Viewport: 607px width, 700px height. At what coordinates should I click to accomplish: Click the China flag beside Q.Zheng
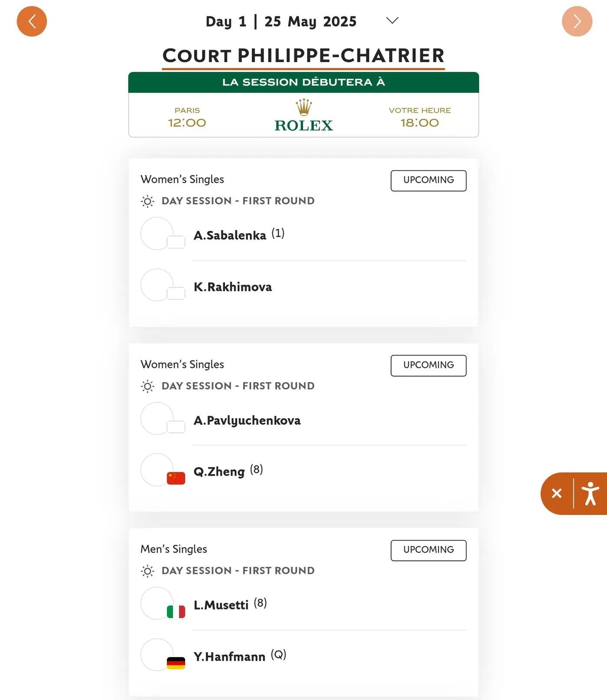coord(176,478)
